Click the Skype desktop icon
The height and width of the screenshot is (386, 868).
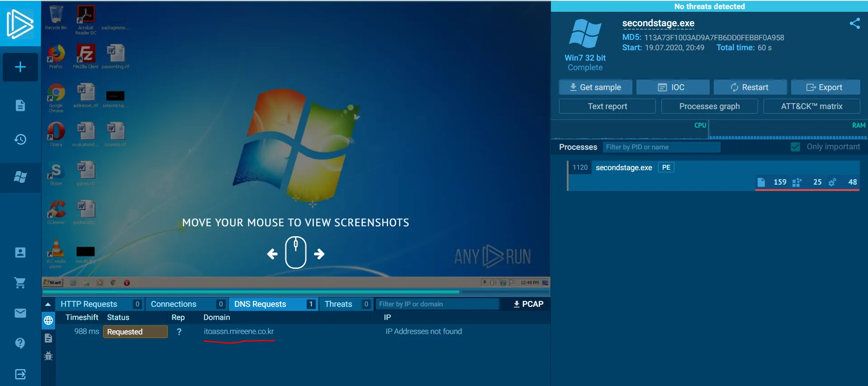pyautogui.click(x=56, y=174)
